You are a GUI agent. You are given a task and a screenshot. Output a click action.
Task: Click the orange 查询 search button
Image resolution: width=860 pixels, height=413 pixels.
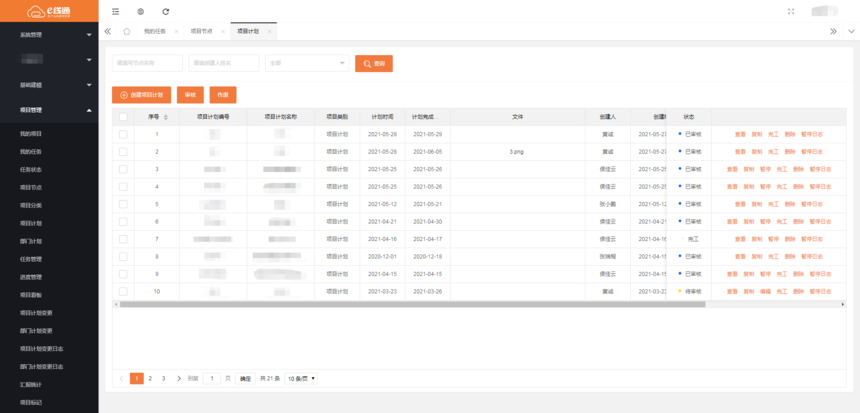(373, 63)
